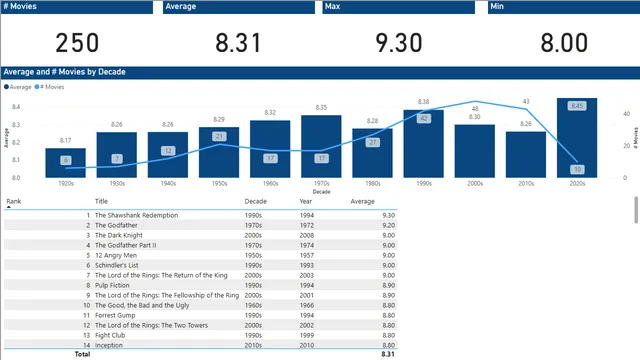
Task: Click year 2008 in Dark Knight row
Action: pos(307,235)
